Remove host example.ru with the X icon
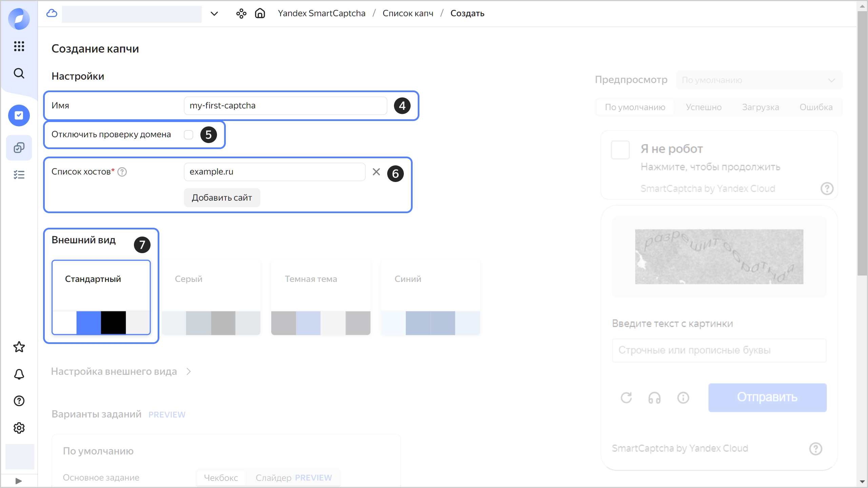The height and width of the screenshot is (488, 868). point(376,172)
